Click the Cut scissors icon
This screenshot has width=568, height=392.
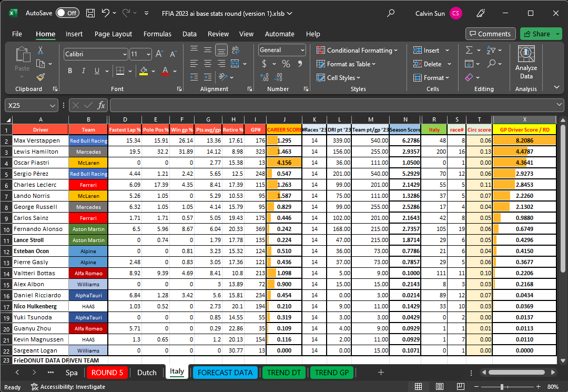pos(40,51)
